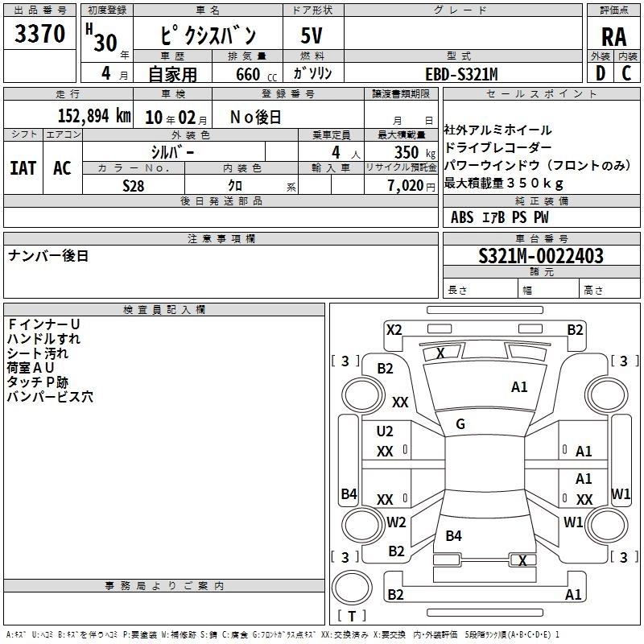This screenshot has height=644, width=644.
Task: Click the 長さ dimension field
Action: coord(481,288)
